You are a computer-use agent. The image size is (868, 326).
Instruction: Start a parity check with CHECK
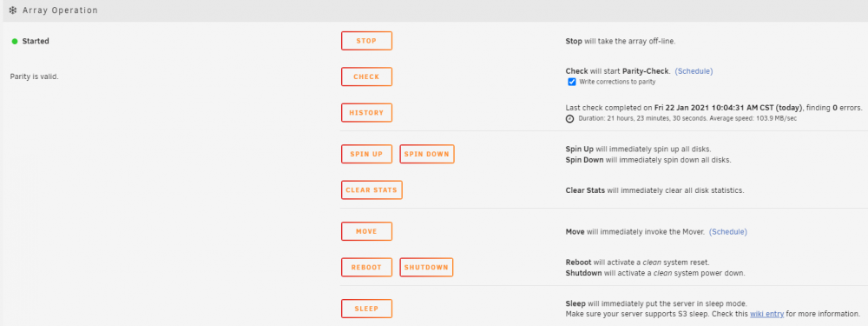[x=366, y=77]
